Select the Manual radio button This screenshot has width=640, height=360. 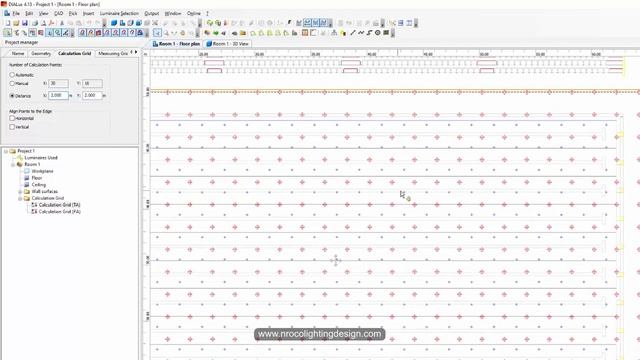coord(12,83)
